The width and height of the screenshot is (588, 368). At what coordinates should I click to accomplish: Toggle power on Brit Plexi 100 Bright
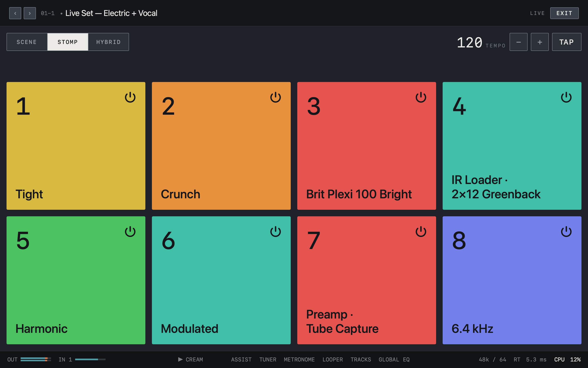click(421, 97)
